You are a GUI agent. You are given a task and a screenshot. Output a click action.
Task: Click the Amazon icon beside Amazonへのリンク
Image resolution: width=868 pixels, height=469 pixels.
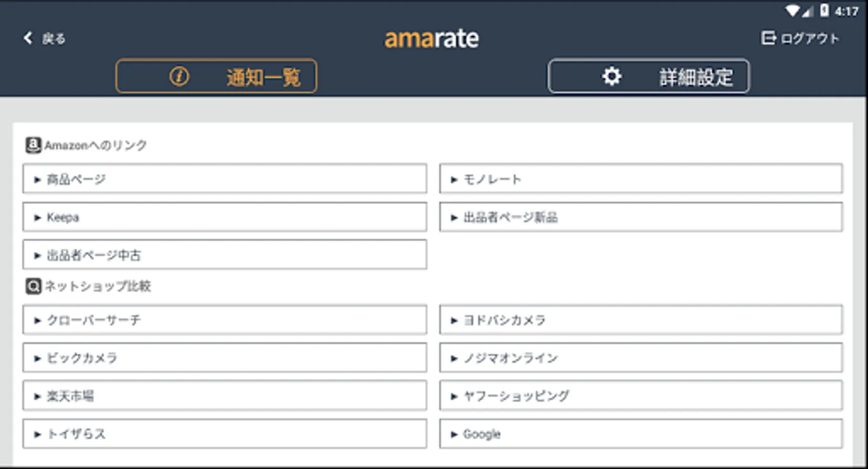point(32,145)
